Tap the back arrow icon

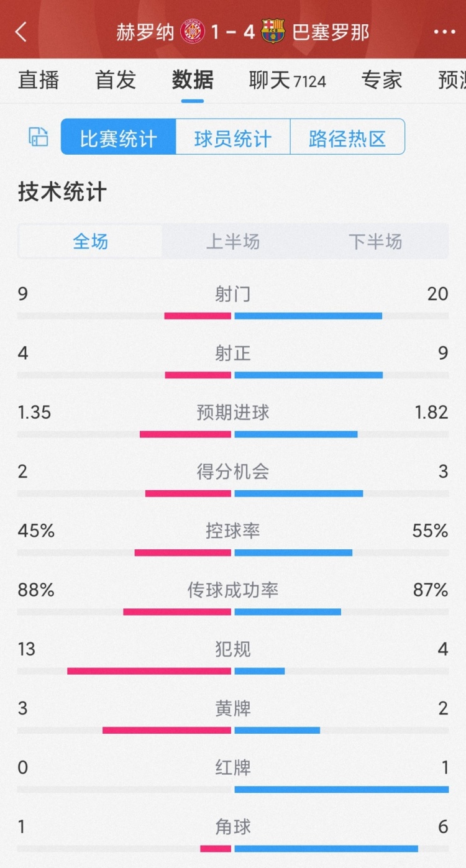click(21, 32)
